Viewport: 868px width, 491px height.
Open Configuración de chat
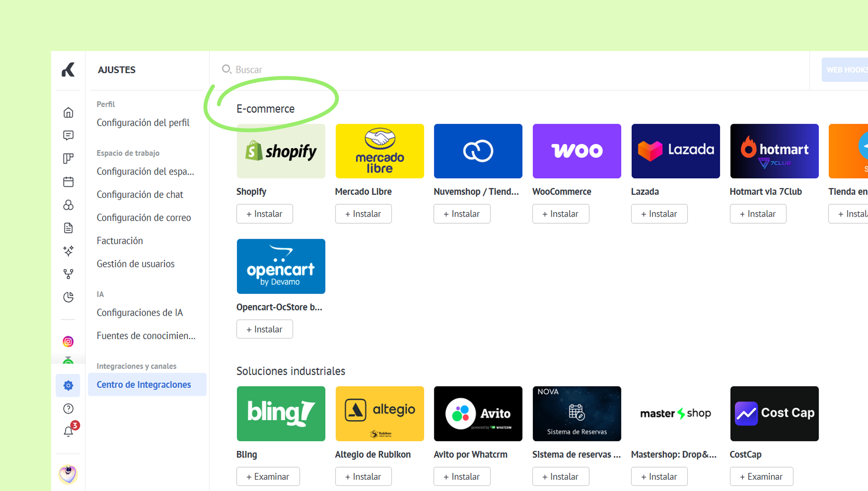[x=140, y=194]
